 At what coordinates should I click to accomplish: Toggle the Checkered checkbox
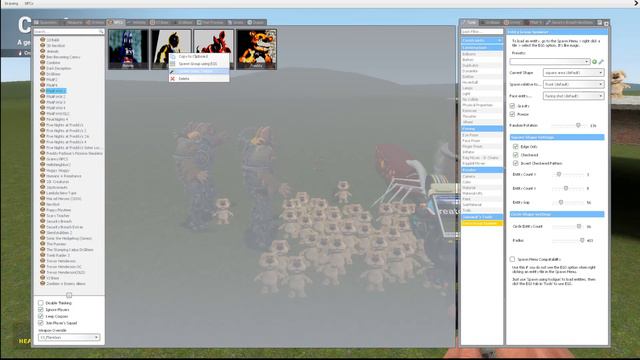pyautogui.click(x=516, y=155)
